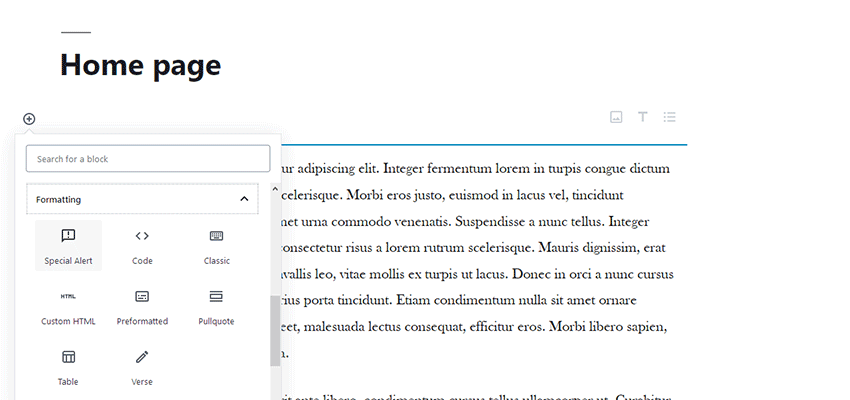This screenshot has height=400, width=850.
Task: Click the list block shortcut icon
Action: pyautogui.click(x=670, y=117)
